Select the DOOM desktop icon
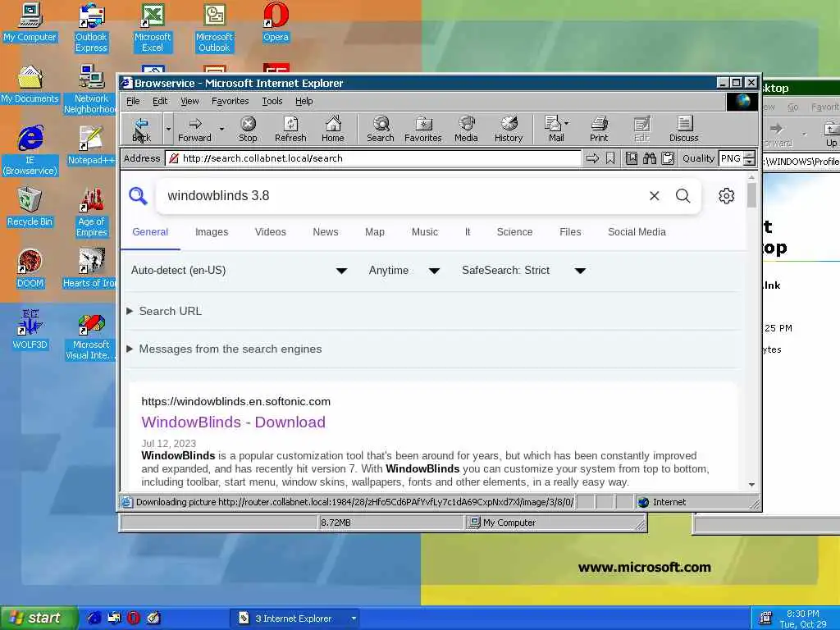840x630 pixels. [x=30, y=268]
